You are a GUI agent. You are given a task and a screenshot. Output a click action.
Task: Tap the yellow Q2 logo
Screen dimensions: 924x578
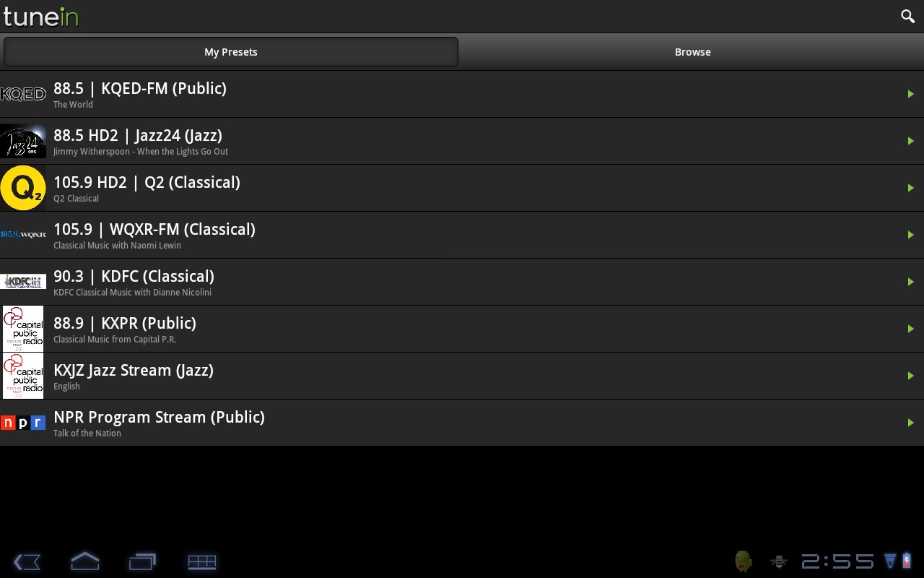[23, 188]
